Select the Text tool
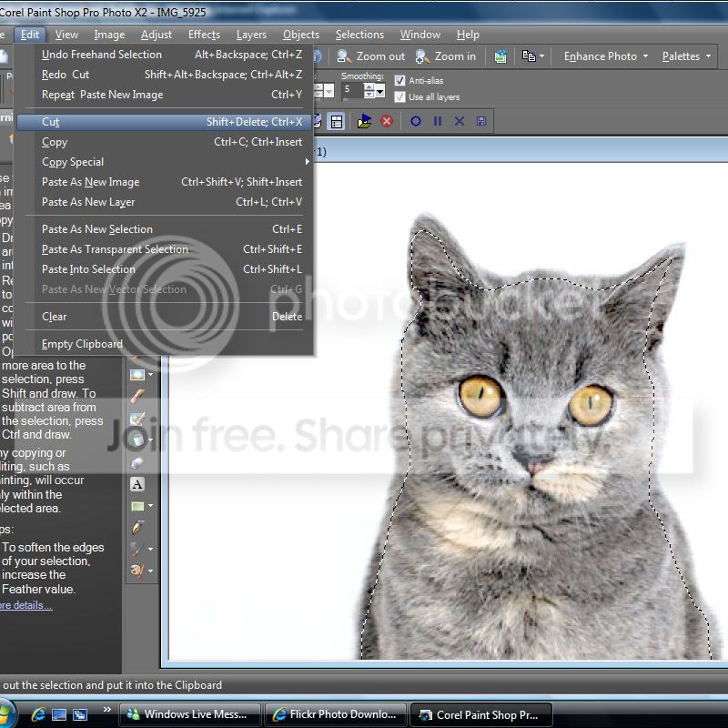The width and height of the screenshot is (728, 728). click(x=138, y=484)
